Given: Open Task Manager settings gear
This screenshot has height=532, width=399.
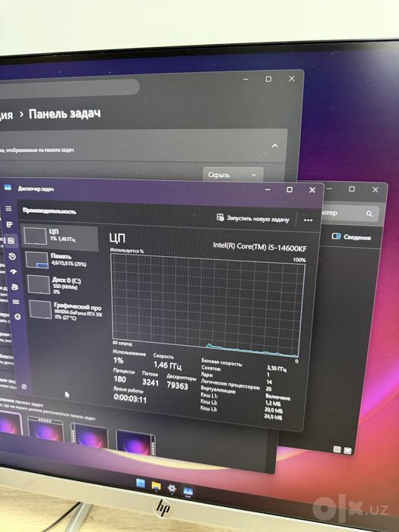Looking at the screenshot, I should point(24,386).
